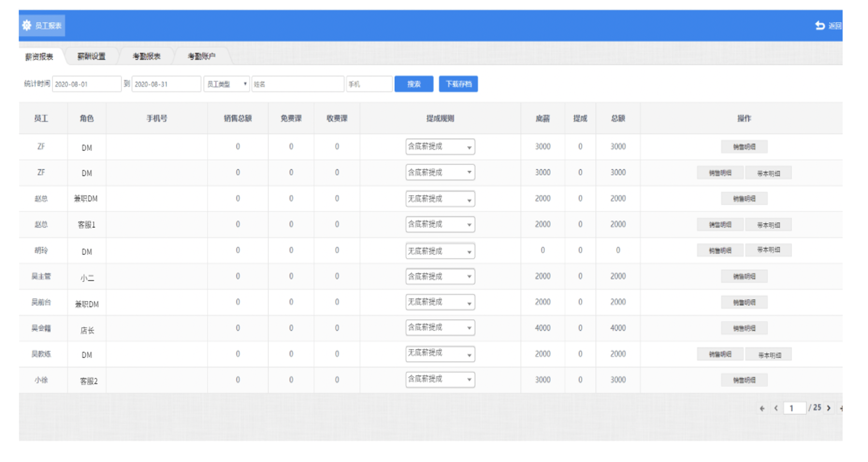Click the blue 搜索 button
868x462 pixels.
414,84
